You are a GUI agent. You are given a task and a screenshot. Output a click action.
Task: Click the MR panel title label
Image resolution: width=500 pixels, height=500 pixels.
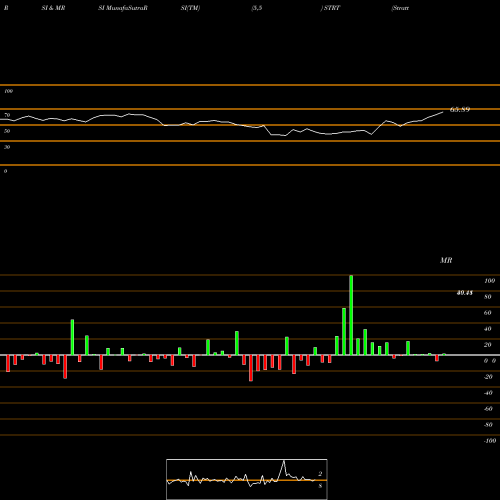point(446,260)
